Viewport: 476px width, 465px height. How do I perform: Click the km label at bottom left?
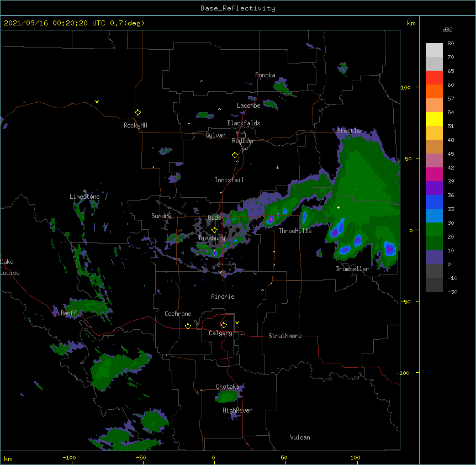point(8,458)
